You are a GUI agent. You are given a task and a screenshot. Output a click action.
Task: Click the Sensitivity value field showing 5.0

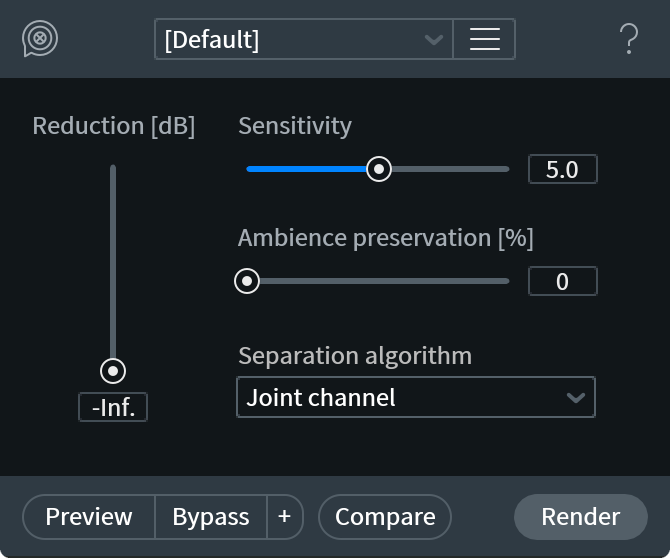(562, 169)
